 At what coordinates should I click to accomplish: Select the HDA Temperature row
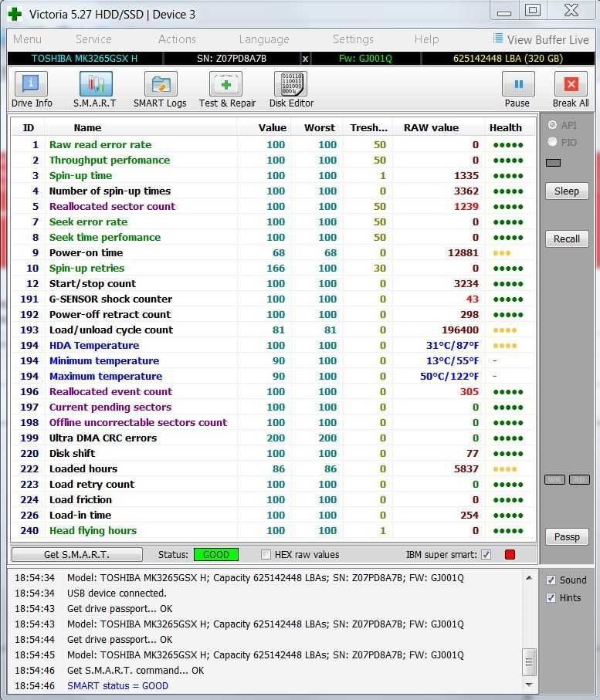point(273,345)
